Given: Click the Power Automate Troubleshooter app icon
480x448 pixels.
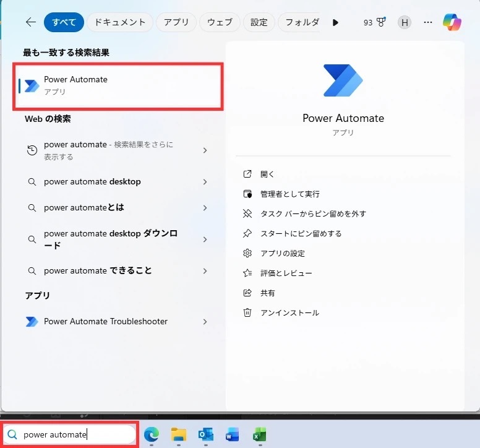Looking at the screenshot, I should (32, 322).
